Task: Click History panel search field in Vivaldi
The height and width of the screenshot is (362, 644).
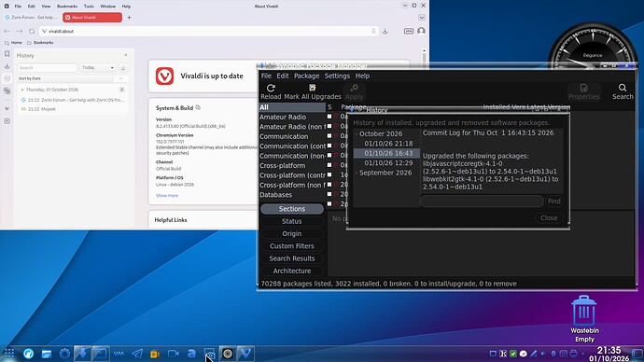Action: [47, 68]
